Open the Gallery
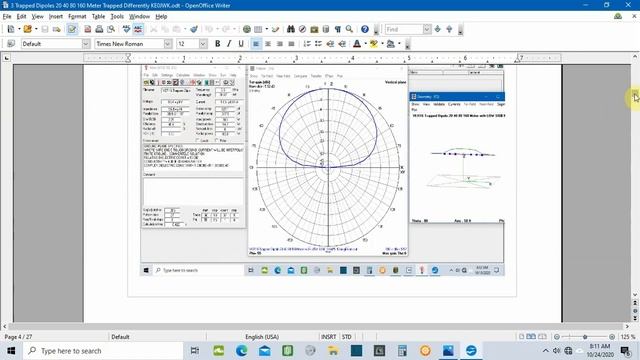 point(314,29)
